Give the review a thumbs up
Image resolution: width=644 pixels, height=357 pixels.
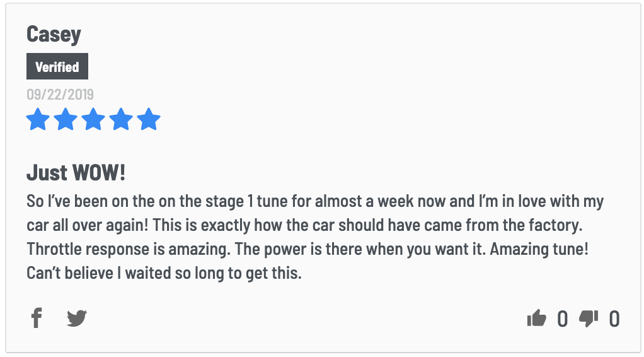pos(536,319)
